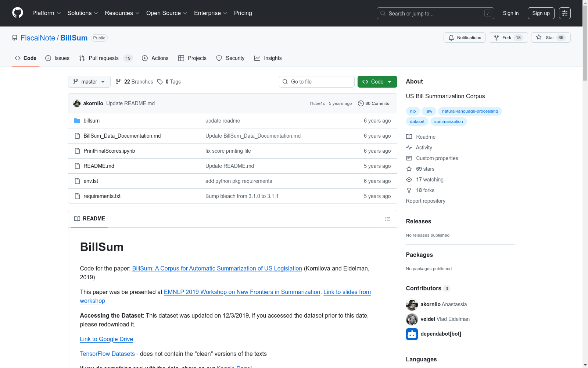Open the dataset topic tag
Viewport: 588px width, 368px height.
click(x=417, y=121)
